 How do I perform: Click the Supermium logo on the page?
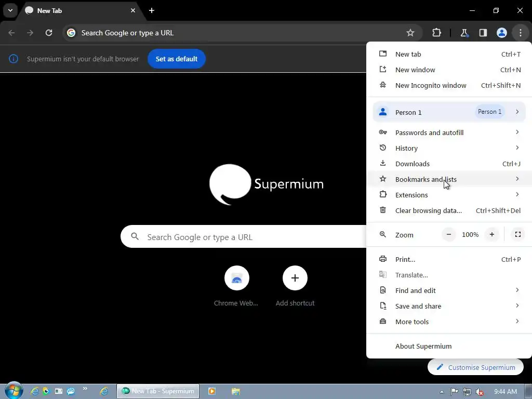267,184
